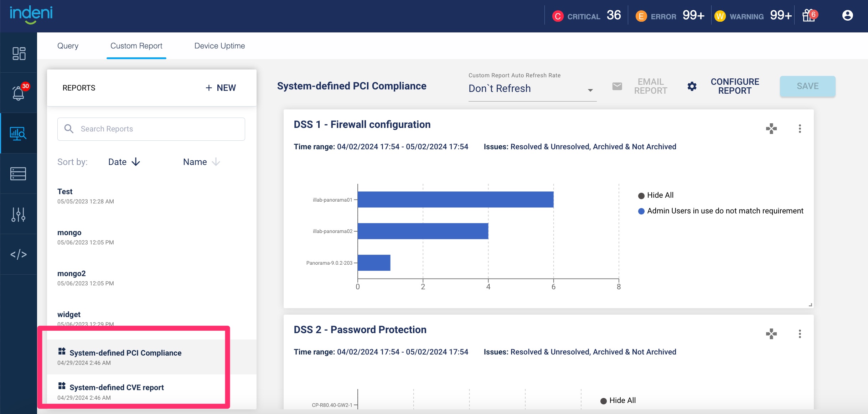Viewport: 868px width, 414px height.
Task: Toggle Admin Users legend series visibility
Action: 721,211
